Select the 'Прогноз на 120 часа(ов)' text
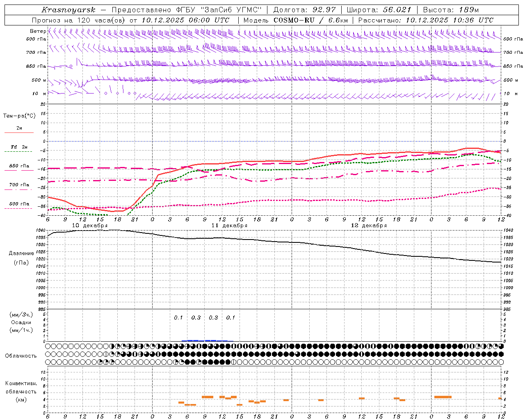Viewport: 525px width, 420px height. 79,20
